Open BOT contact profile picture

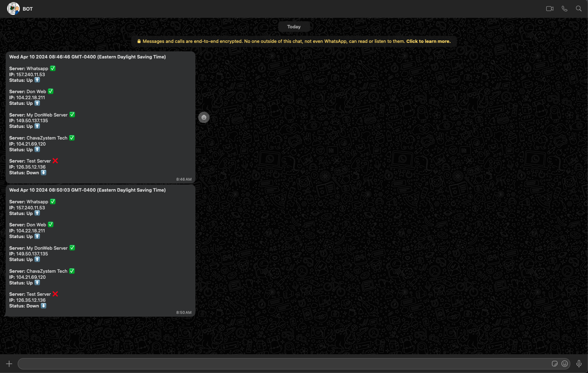(x=13, y=9)
